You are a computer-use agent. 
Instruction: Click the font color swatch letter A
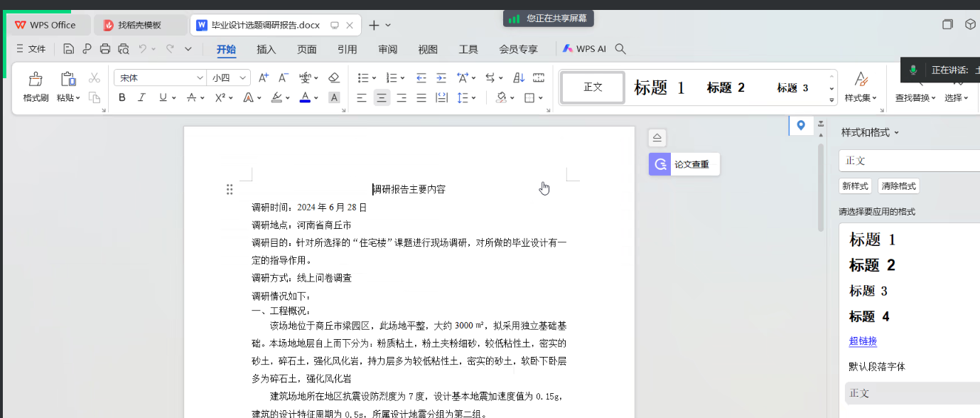pos(305,97)
